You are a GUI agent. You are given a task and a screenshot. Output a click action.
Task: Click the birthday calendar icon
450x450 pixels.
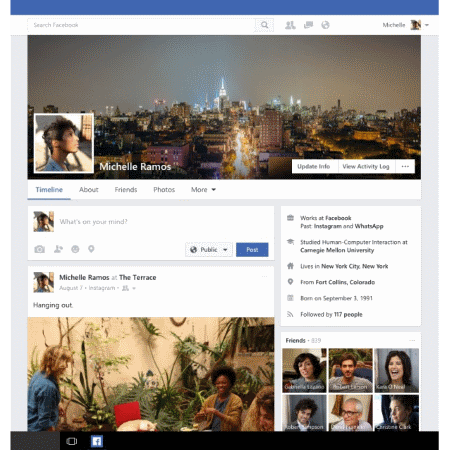[x=290, y=298]
